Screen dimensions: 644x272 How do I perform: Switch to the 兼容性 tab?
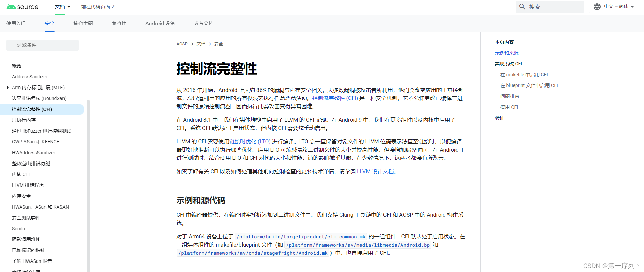tap(119, 23)
